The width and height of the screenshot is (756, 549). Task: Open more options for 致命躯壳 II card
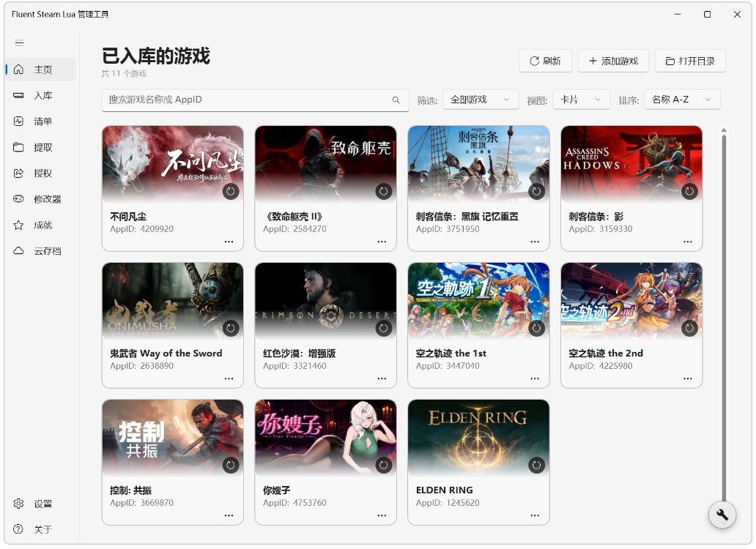point(382,242)
